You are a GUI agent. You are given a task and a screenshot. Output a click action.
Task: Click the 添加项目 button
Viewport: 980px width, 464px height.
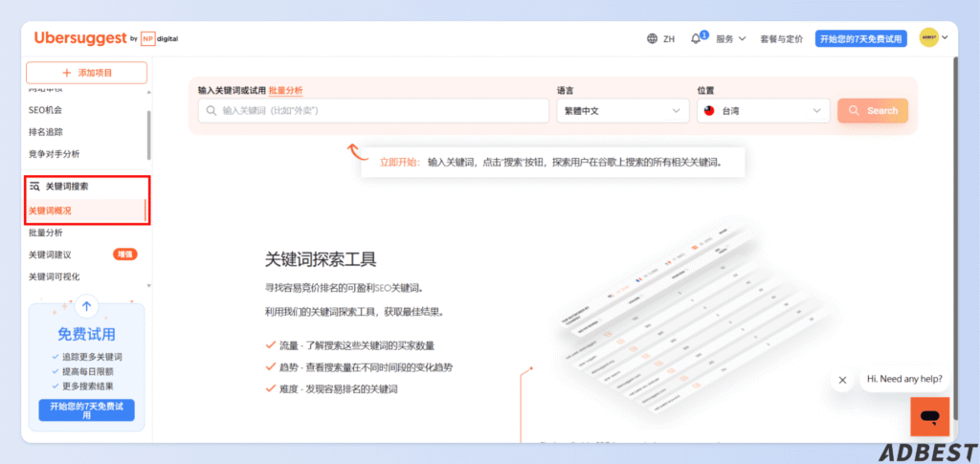point(86,73)
